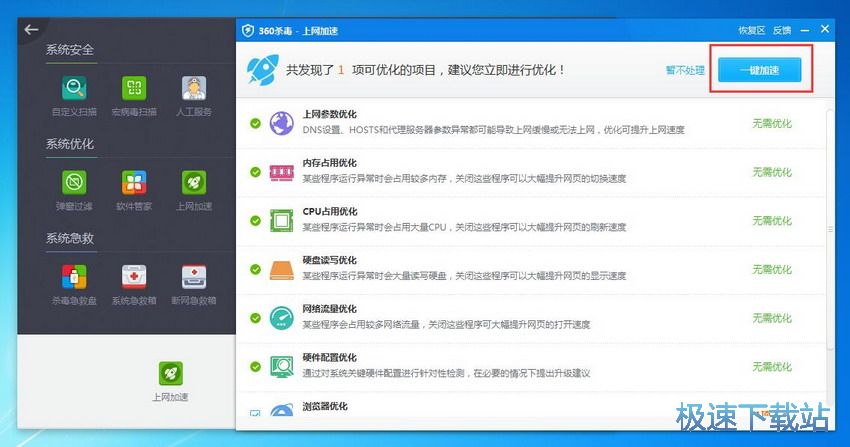Open 系统急救箱 first aid kit icon
This screenshot has width=850, height=447.
(x=134, y=277)
